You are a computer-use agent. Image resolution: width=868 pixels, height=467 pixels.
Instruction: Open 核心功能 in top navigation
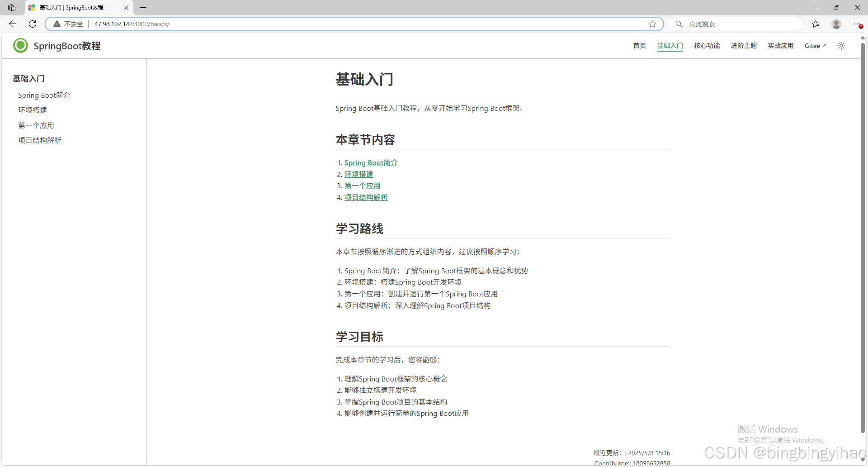(x=707, y=46)
